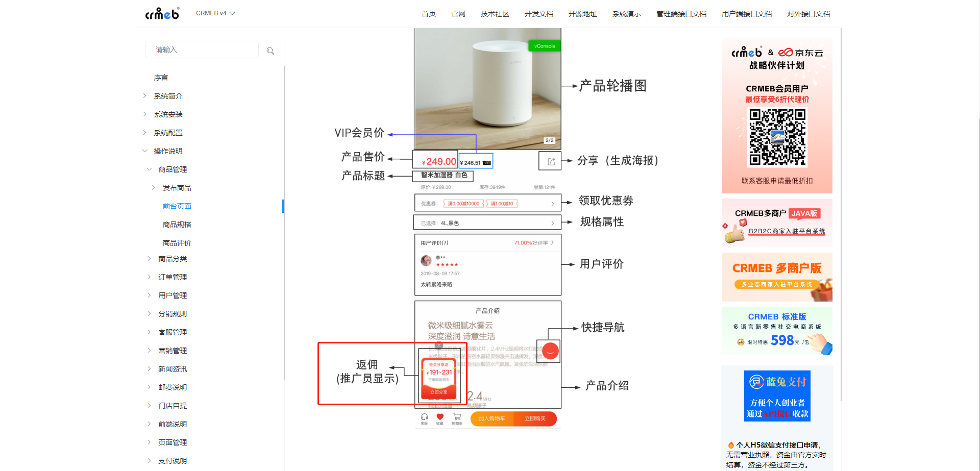
Task: Expand the 订单管理 tree node
Action: click(x=149, y=277)
